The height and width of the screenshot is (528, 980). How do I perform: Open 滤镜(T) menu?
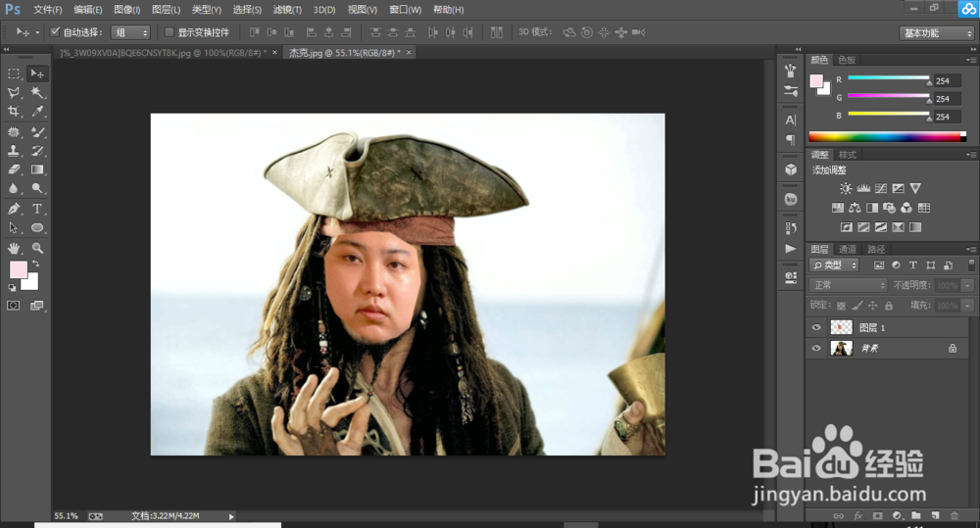click(x=287, y=10)
